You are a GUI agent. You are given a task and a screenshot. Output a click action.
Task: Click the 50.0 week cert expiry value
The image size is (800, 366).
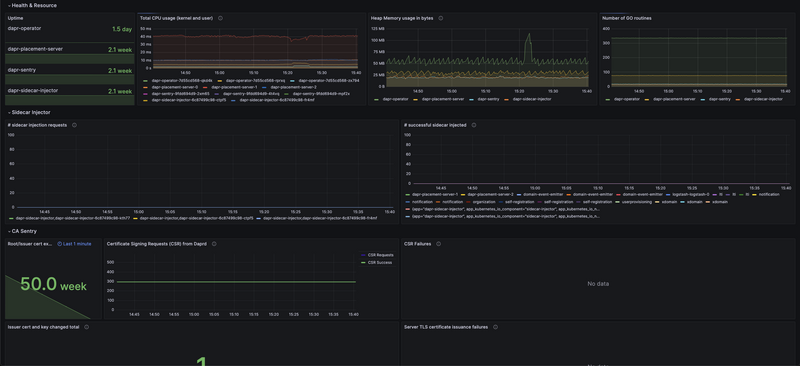point(54,285)
